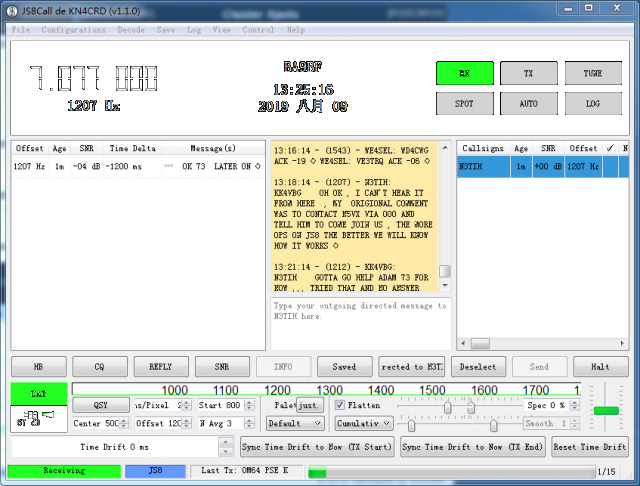
Task: Select the N3TIH callsign row
Action: tap(542, 166)
